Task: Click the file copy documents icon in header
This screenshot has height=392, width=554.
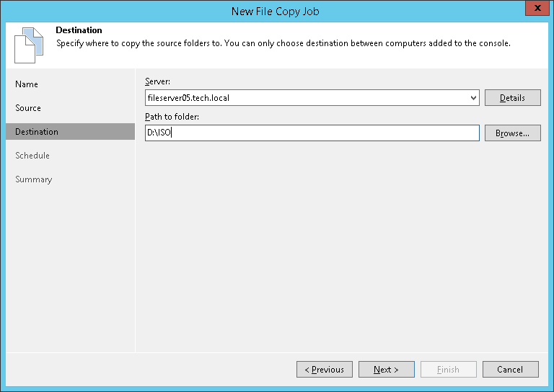Action: [x=25, y=45]
